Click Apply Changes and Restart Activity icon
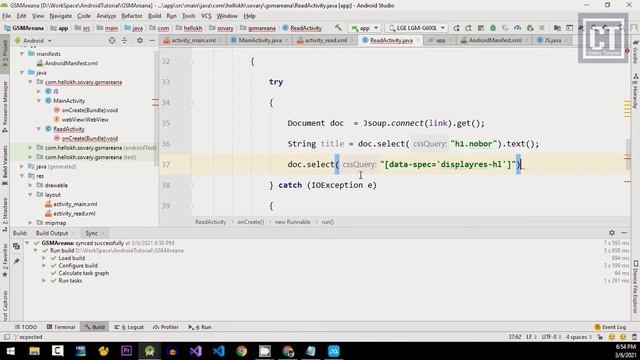Screen dimensions: 640x360 [x=468, y=28]
